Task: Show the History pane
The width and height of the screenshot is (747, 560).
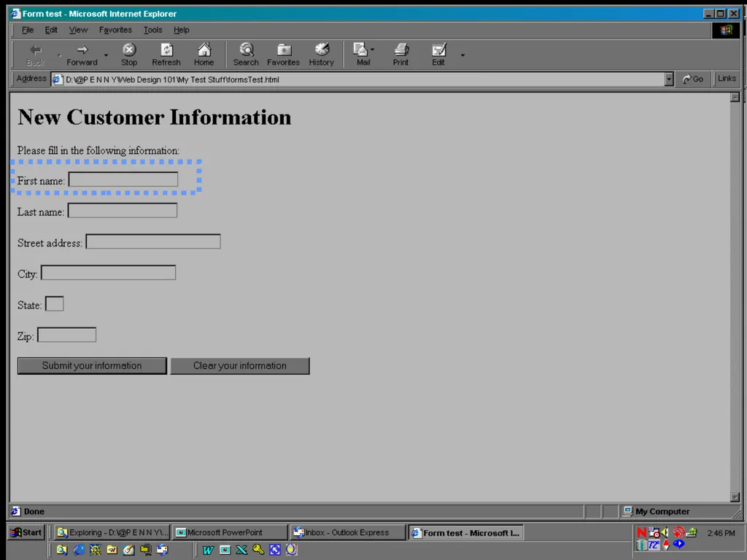Action: click(322, 55)
